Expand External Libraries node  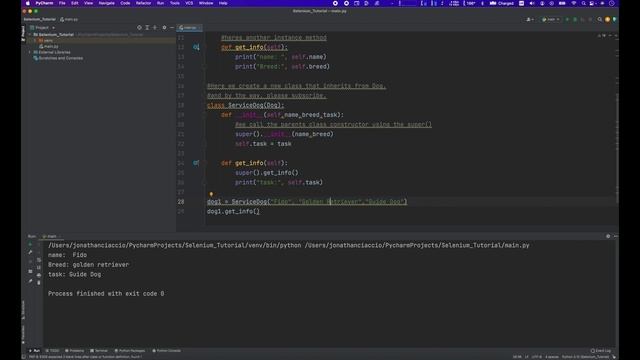pos(30,52)
